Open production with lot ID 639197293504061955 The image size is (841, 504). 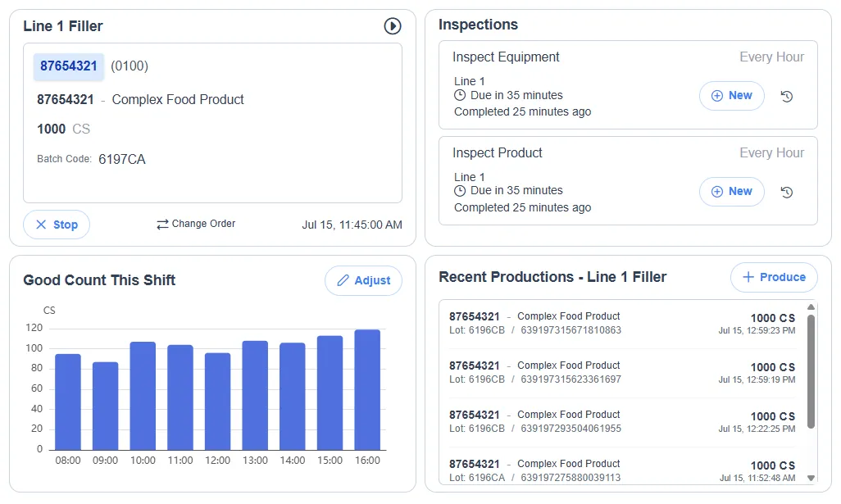pyautogui.click(x=622, y=422)
